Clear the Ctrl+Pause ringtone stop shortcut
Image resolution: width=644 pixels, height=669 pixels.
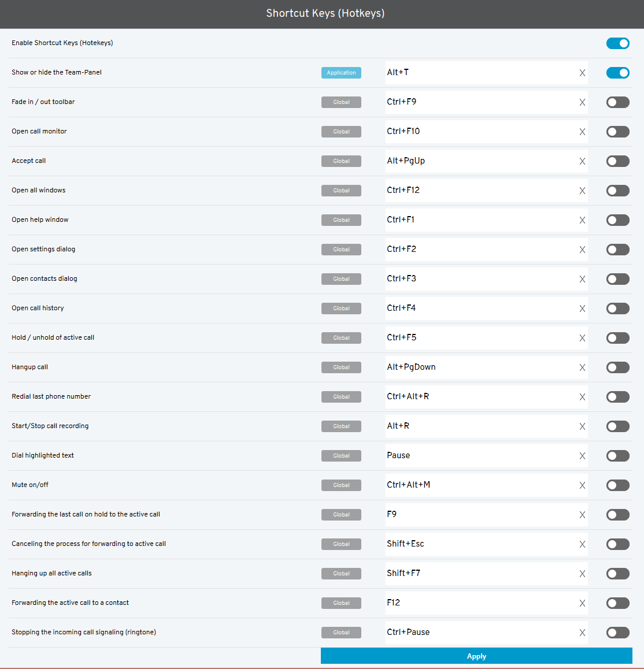582,633
